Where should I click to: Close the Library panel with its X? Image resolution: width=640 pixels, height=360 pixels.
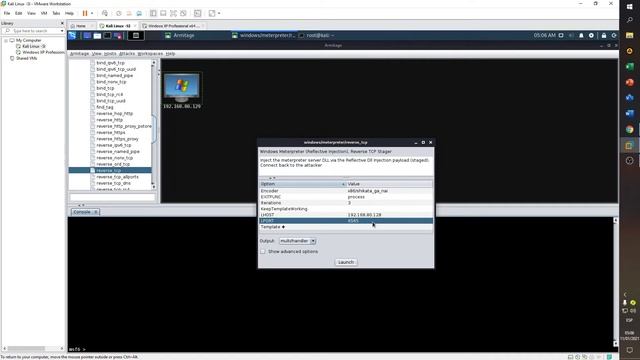62,23
